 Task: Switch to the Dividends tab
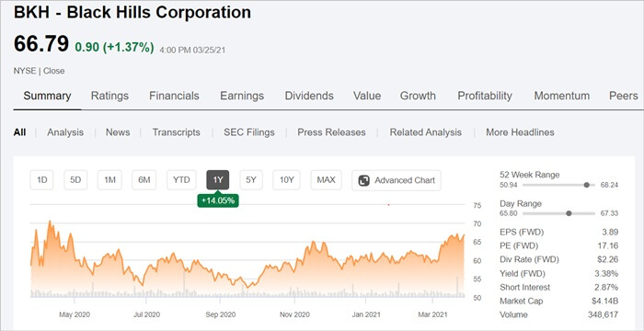click(309, 97)
